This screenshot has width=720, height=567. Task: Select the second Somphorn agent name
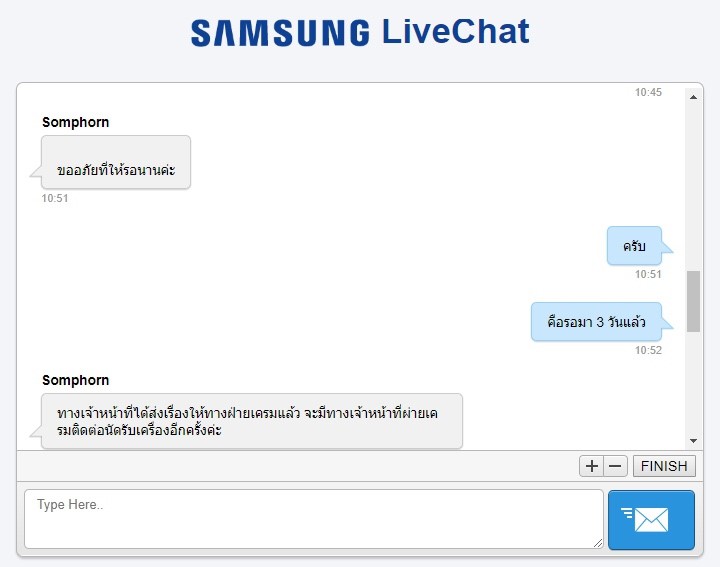[76, 381]
